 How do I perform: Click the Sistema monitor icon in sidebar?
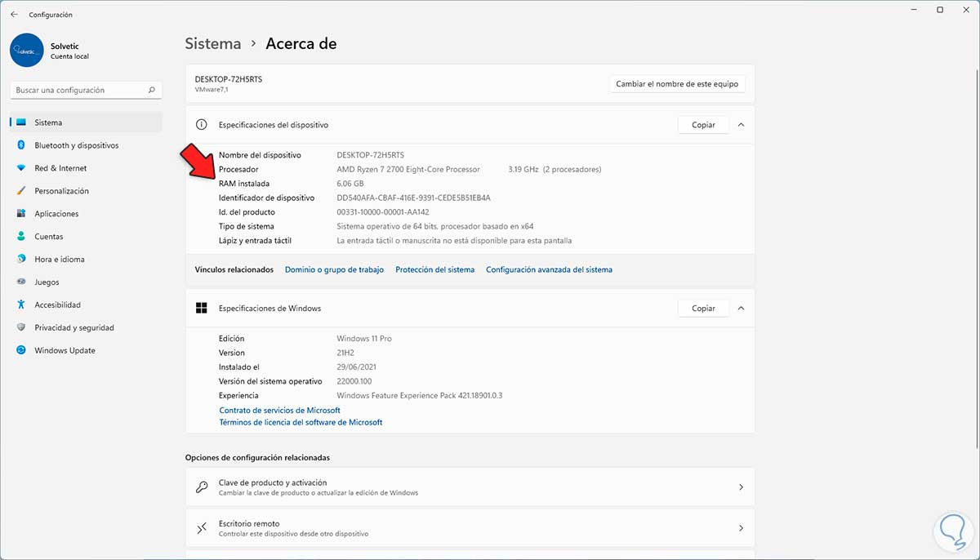pos(21,122)
